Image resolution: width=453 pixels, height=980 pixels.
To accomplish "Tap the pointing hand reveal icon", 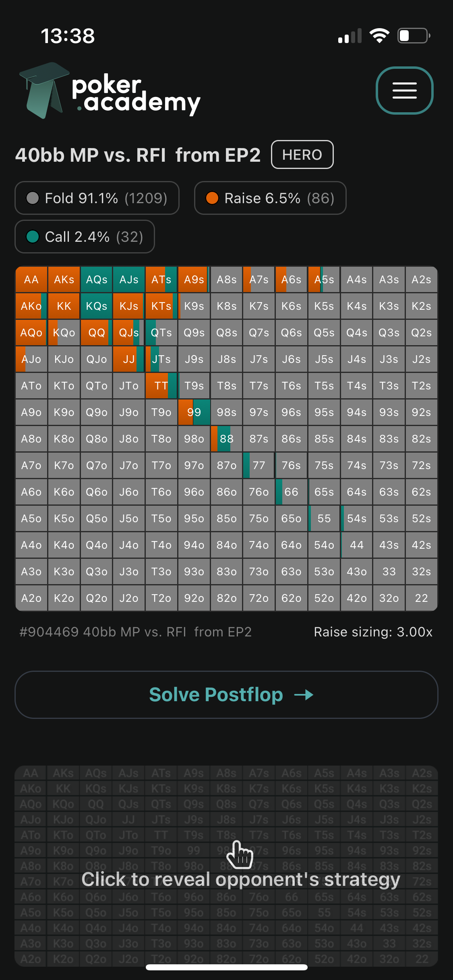I will coord(240,854).
